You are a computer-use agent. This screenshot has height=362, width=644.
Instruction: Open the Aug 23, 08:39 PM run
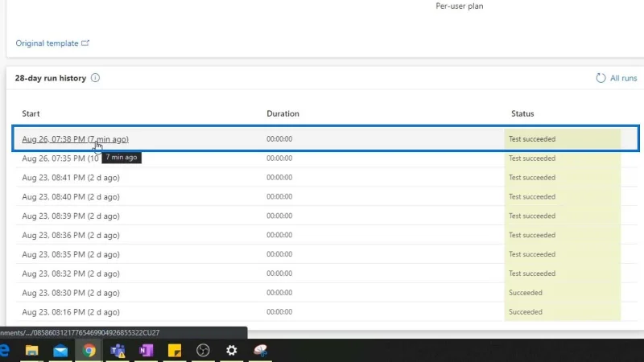pyautogui.click(x=71, y=216)
